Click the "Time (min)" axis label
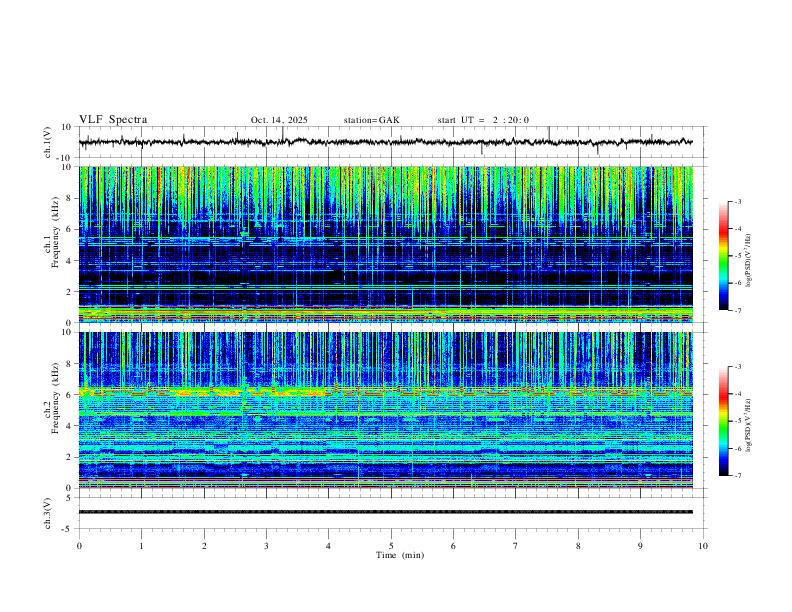 click(400, 555)
